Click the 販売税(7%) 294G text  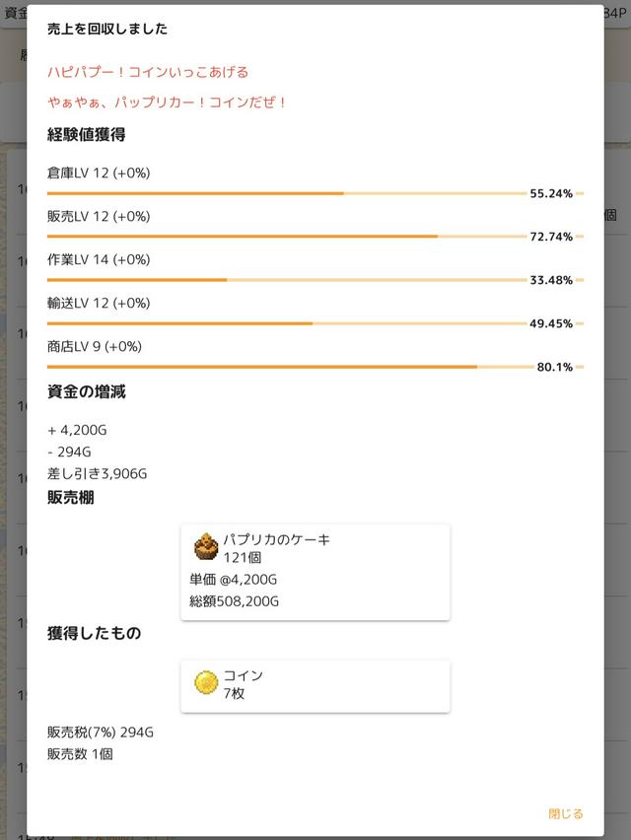[x=100, y=733]
